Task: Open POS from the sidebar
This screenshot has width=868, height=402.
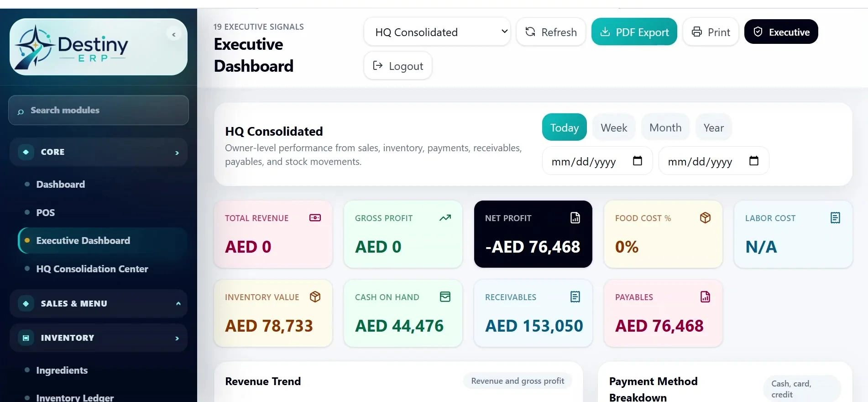Action: (x=102, y=213)
